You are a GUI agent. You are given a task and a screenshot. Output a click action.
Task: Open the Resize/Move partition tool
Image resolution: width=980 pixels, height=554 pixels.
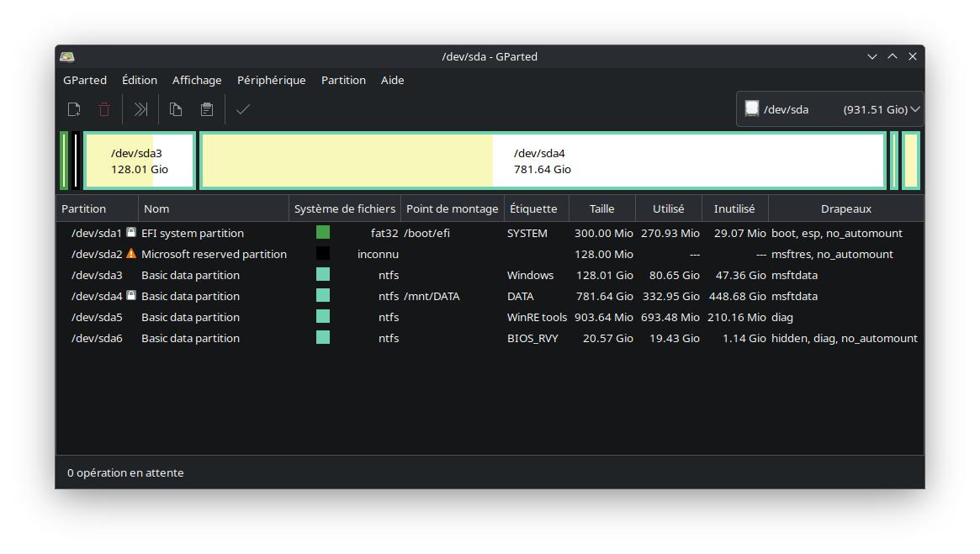click(x=140, y=109)
